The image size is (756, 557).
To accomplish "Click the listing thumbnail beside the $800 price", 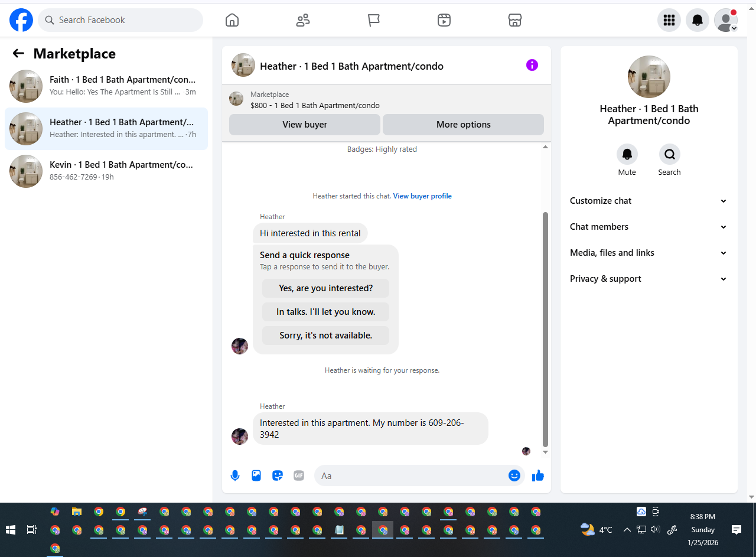I will coord(236,99).
